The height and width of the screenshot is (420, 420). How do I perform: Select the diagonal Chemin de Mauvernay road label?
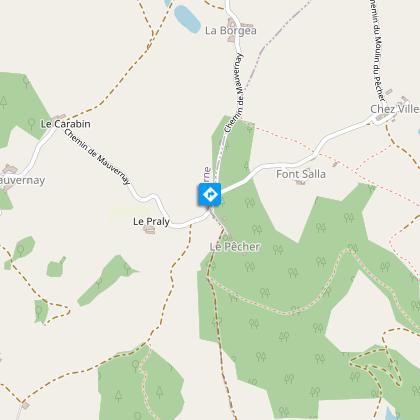coord(97,157)
